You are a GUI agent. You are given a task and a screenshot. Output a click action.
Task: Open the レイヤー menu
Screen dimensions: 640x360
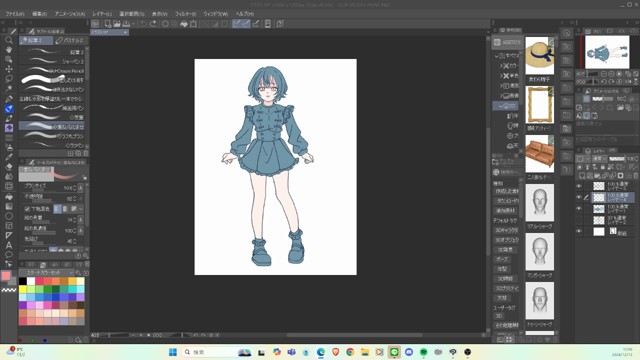pos(102,13)
